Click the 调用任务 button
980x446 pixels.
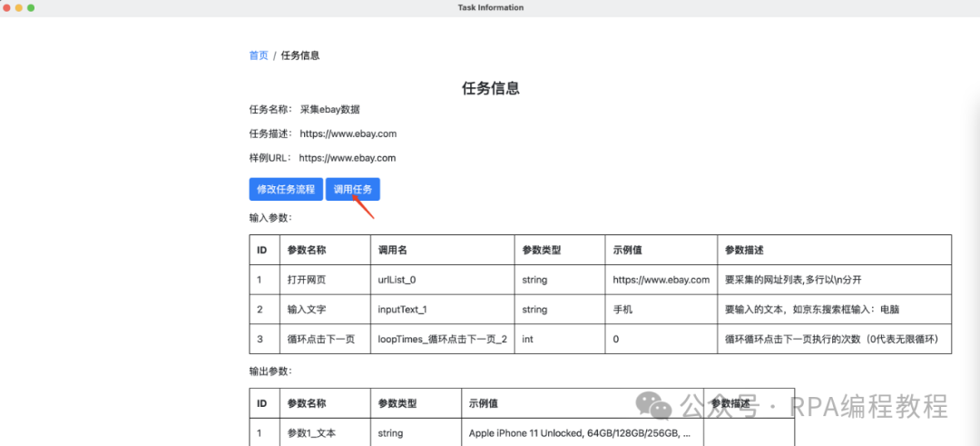tap(352, 190)
